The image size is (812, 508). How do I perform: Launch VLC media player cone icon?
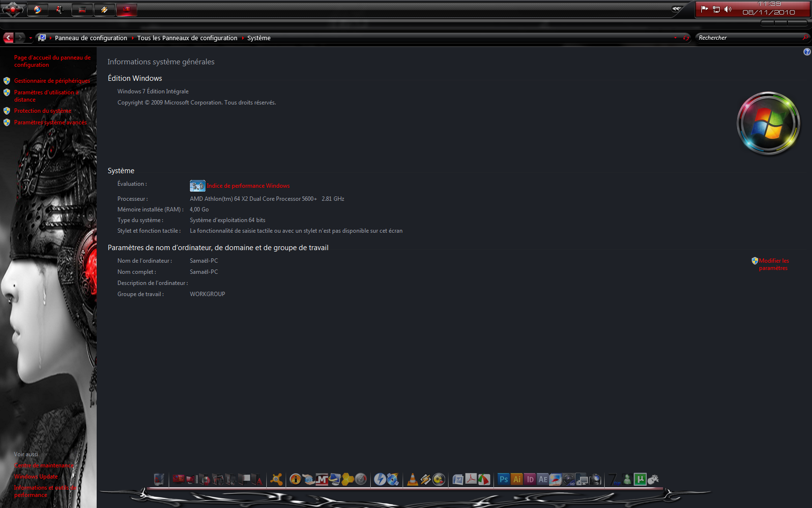412,479
